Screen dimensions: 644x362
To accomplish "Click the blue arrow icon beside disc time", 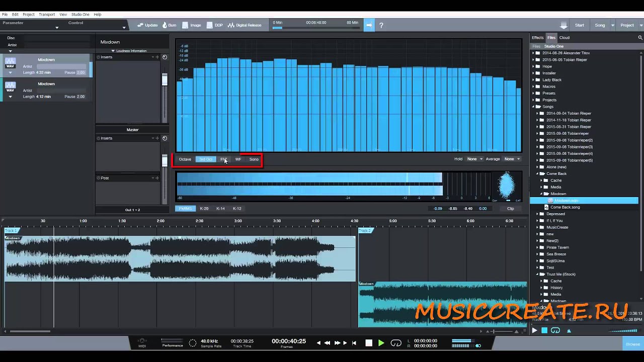I will tap(369, 25).
